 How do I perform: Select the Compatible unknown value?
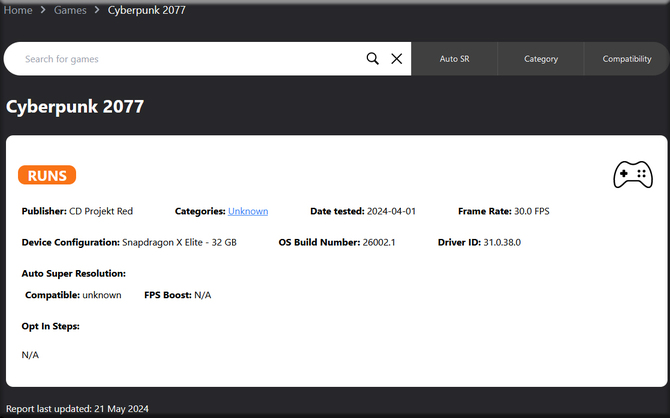[x=102, y=295]
